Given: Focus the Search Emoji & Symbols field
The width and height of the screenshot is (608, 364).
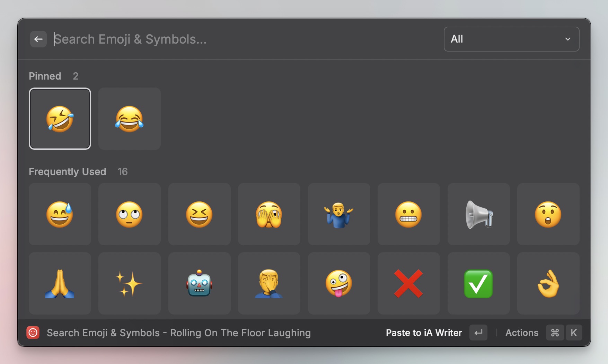Looking at the screenshot, I should pyautogui.click(x=243, y=39).
